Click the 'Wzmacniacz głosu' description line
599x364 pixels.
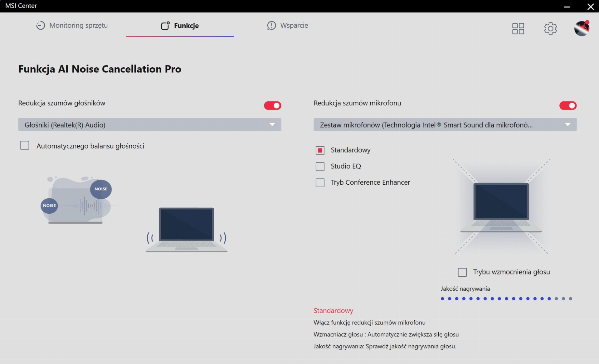coord(386,334)
